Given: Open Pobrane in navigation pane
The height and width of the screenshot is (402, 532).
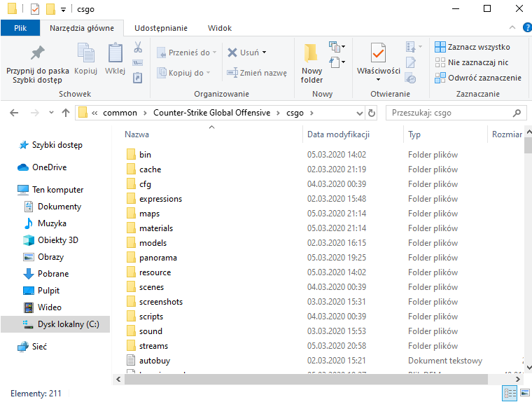Looking at the screenshot, I should (46, 274).
